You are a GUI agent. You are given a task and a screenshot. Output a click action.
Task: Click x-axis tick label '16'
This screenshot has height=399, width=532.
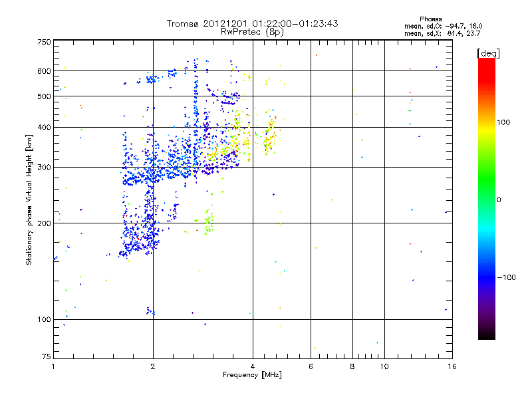click(452, 366)
